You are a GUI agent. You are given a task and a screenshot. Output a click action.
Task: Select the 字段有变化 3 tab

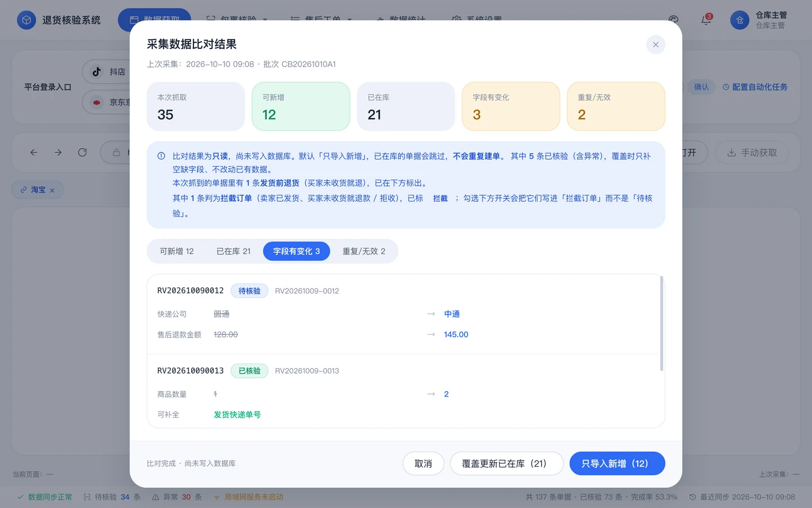(x=297, y=251)
